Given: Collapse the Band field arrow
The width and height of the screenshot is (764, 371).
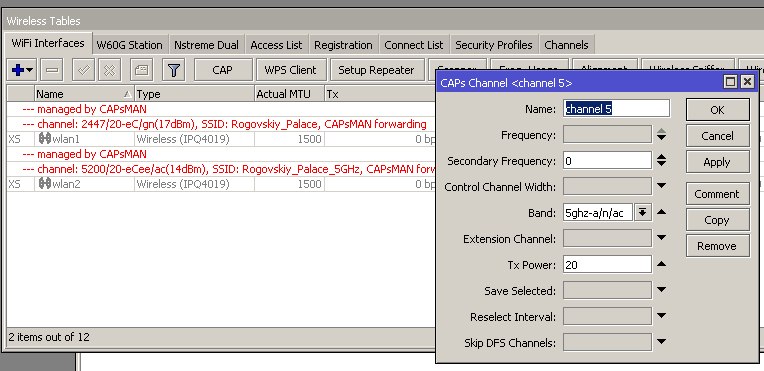Looking at the screenshot, I should (x=661, y=212).
